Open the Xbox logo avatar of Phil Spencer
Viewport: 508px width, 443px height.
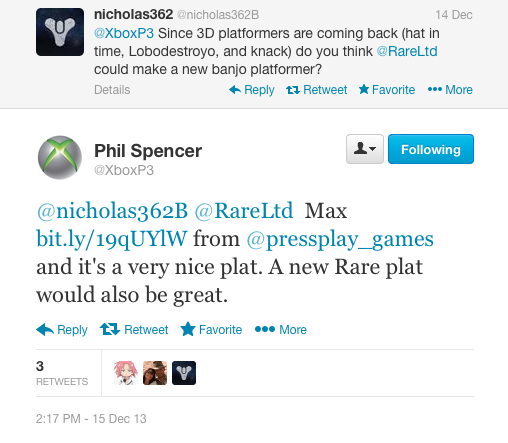click(x=60, y=157)
